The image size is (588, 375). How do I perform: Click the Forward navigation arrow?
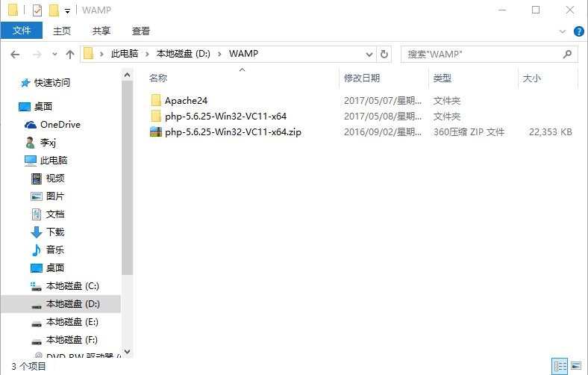pos(37,55)
